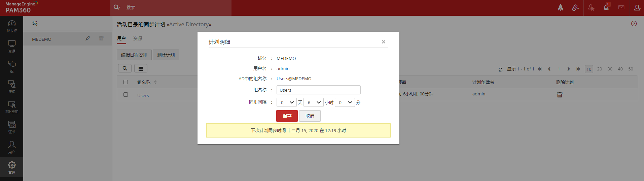Click the 组名称 input field
Image resolution: width=644 pixels, height=181 pixels.
coord(319,90)
